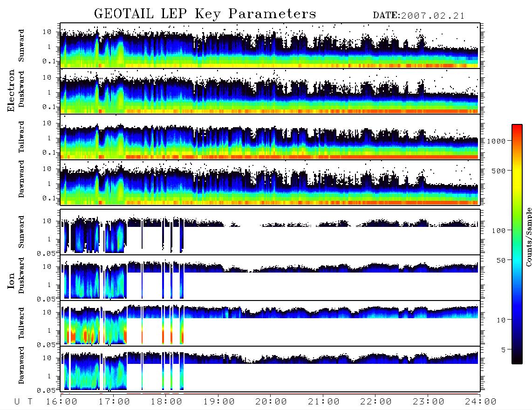Click the Electron group axis label
The width and height of the screenshot is (532, 410).
point(11,90)
